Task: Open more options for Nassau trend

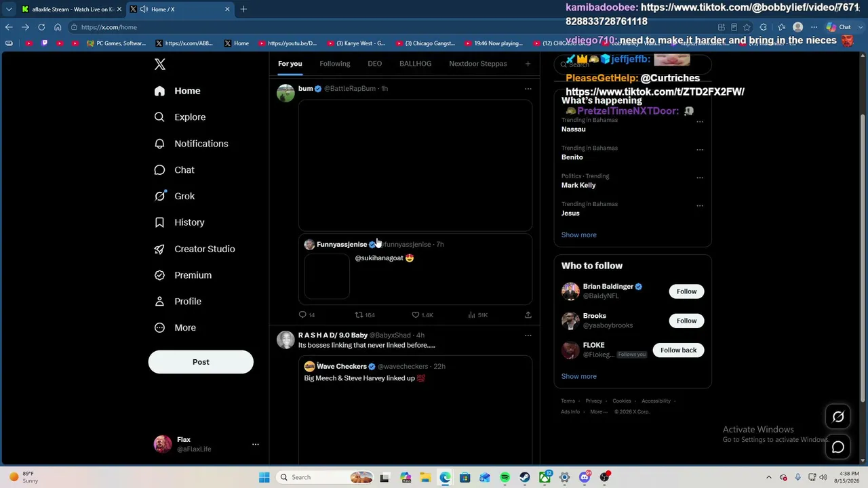Action: tap(700, 122)
